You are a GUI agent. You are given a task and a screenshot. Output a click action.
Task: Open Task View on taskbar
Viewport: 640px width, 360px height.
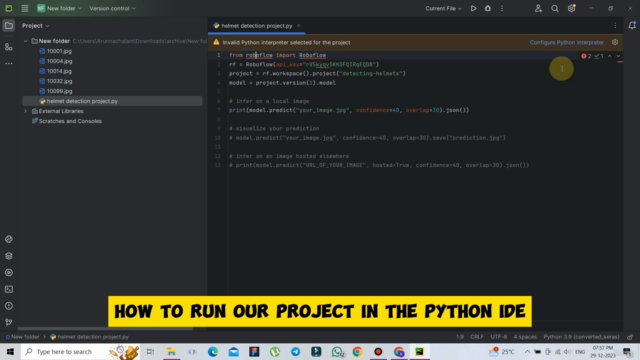coord(150,351)
